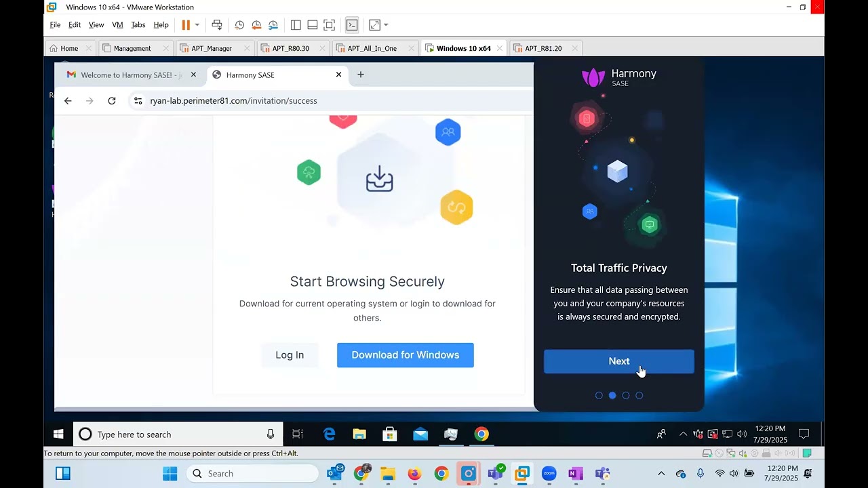Viewport: 868px width, 488px height.
Task: Open Firefox from the host taskbar
Action: point(414,474)
